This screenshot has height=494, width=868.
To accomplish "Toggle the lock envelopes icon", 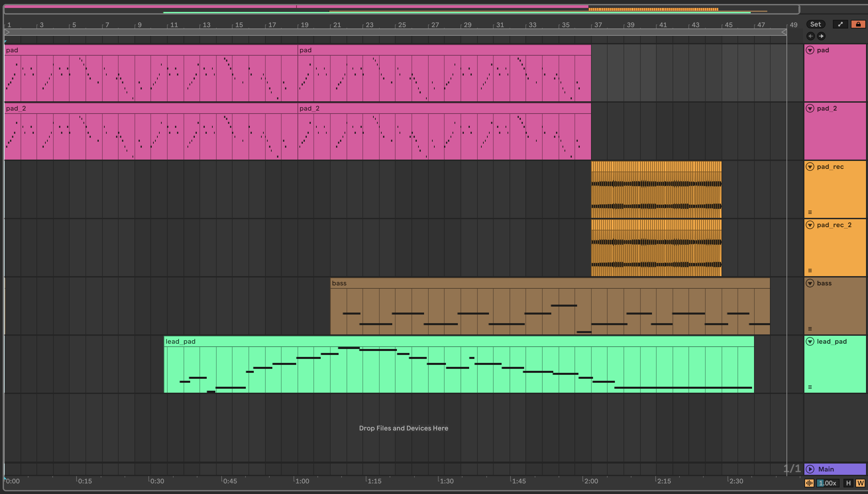I will [858, 24].
